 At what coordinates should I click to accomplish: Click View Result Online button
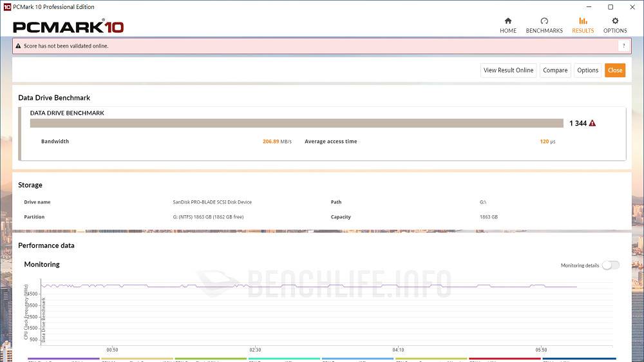tap(508, 70)
